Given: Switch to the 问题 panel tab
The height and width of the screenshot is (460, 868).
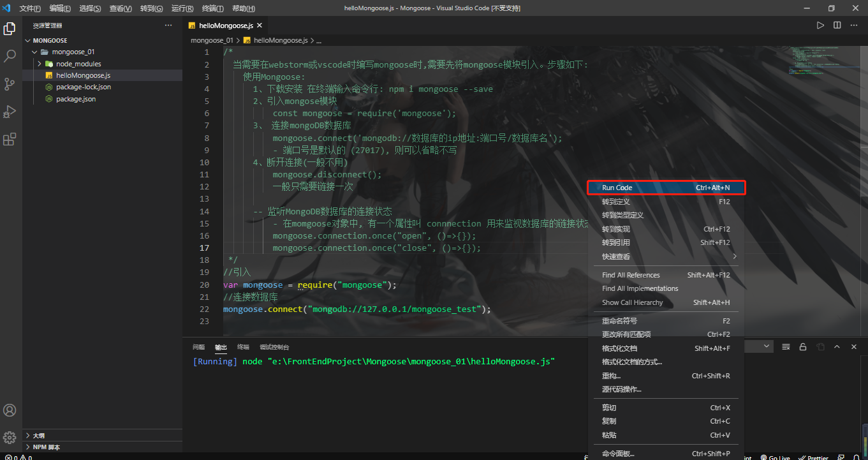Looking at the screenshot, I should tap(199, 347).
